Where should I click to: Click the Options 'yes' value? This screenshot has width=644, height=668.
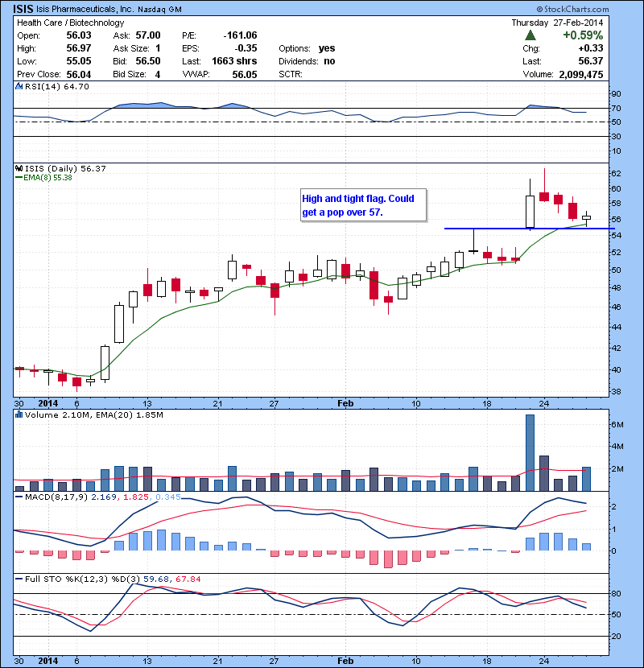point(327,48)
